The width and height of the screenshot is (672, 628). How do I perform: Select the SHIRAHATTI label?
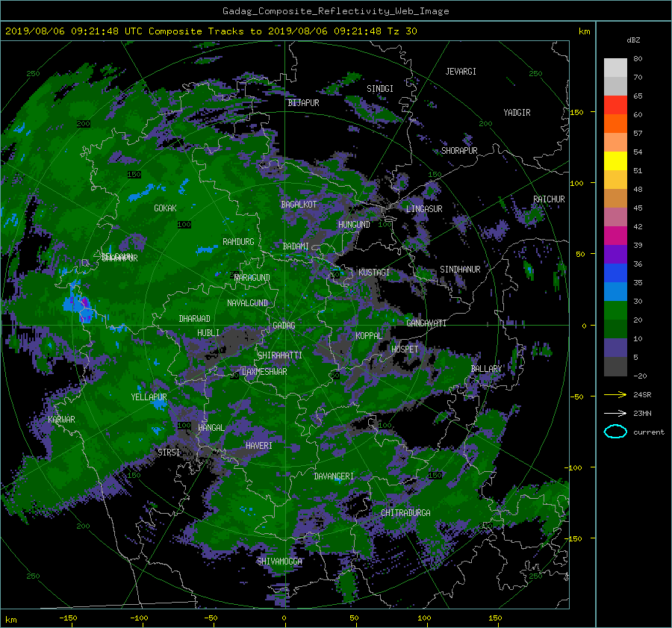coord(280,355)
